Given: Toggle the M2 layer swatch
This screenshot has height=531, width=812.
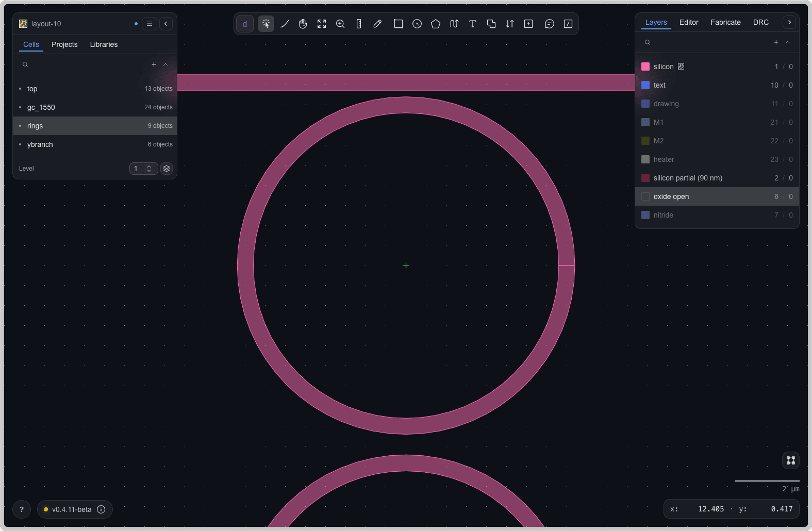Looking at the screenshot, I should point(645,141).
